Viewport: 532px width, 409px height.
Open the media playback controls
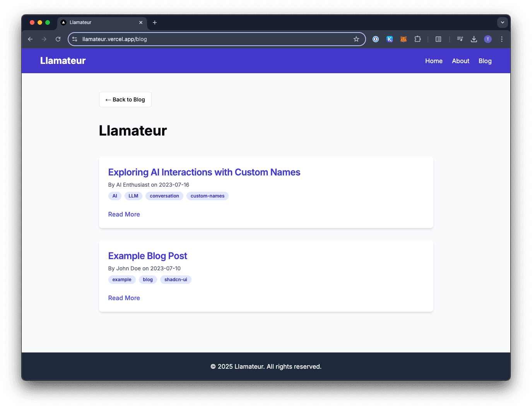tap(460, 39)
